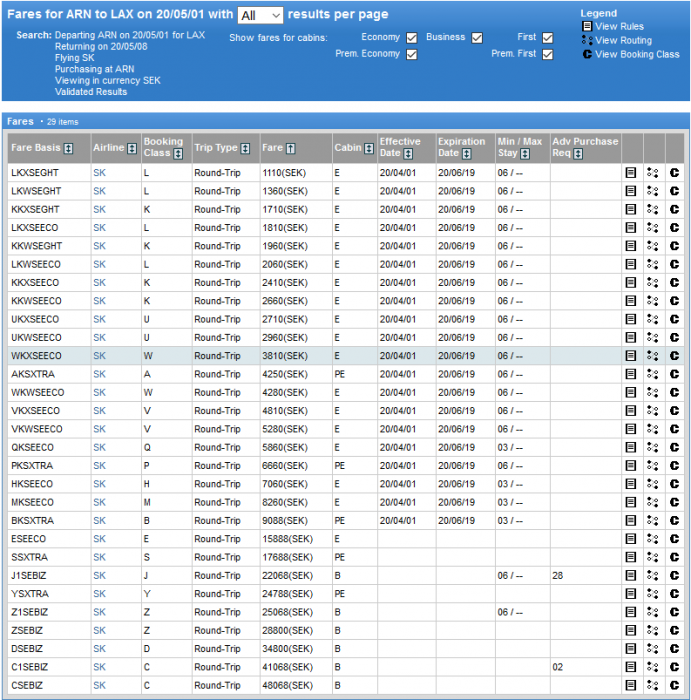Sort by Fare Basis column icon
The image size is (691, 700).
tap(69, 148)
